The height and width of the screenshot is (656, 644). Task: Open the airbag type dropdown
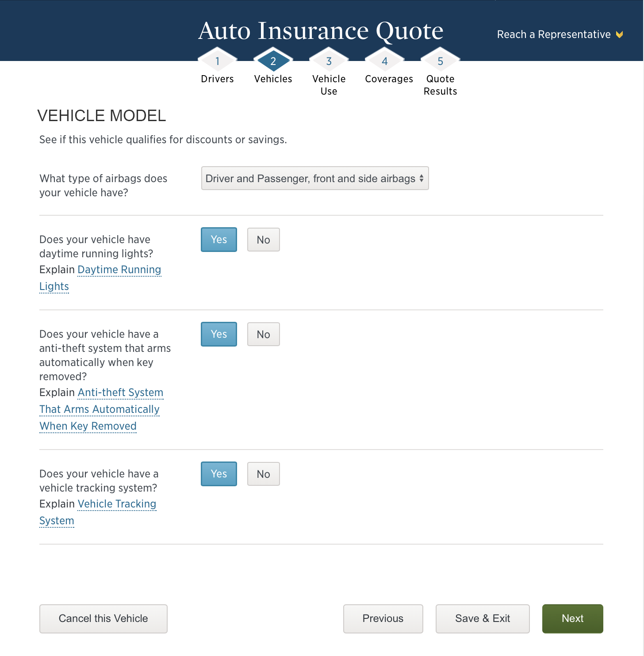coord(314,178)
